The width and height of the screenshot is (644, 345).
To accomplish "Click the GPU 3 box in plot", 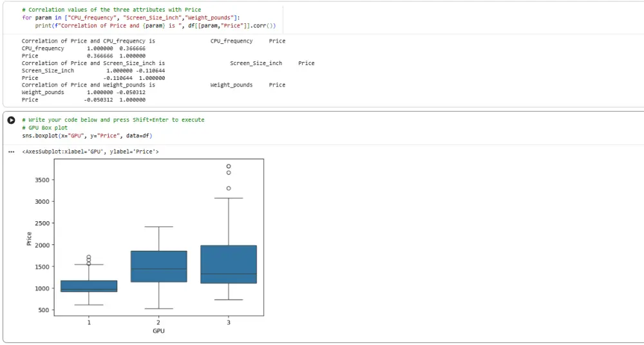I will click(229, 264).
